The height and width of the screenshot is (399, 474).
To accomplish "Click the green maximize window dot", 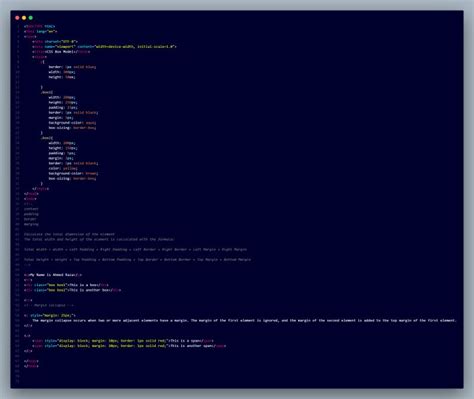I will point(31,18).
